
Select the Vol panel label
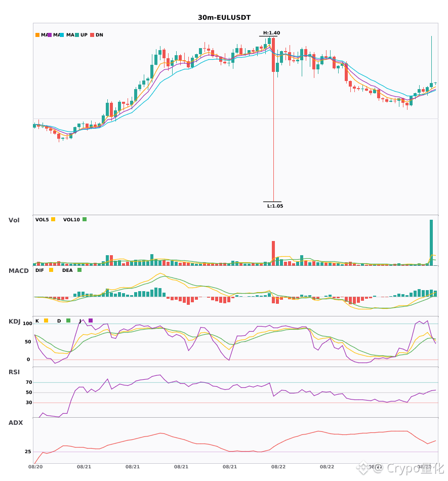pyautogui.click(x=14, y=220)
